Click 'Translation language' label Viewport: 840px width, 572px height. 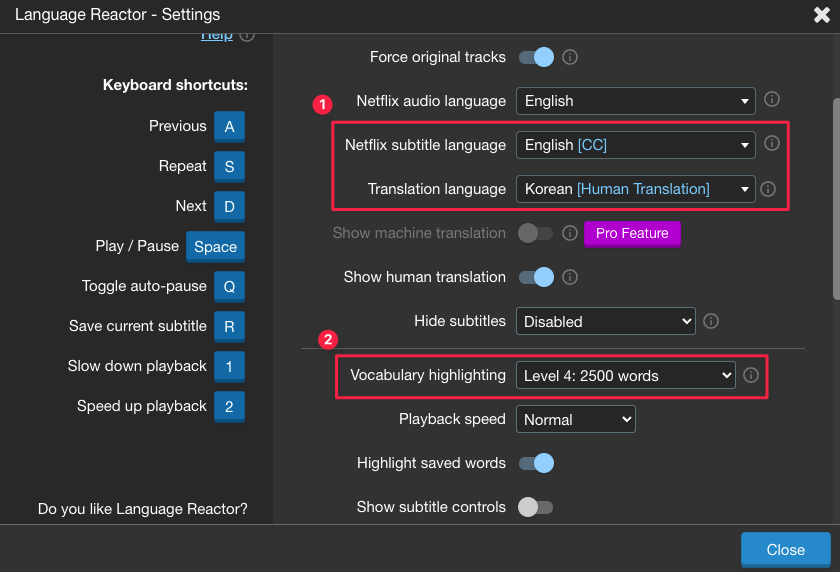click(437, 189)
